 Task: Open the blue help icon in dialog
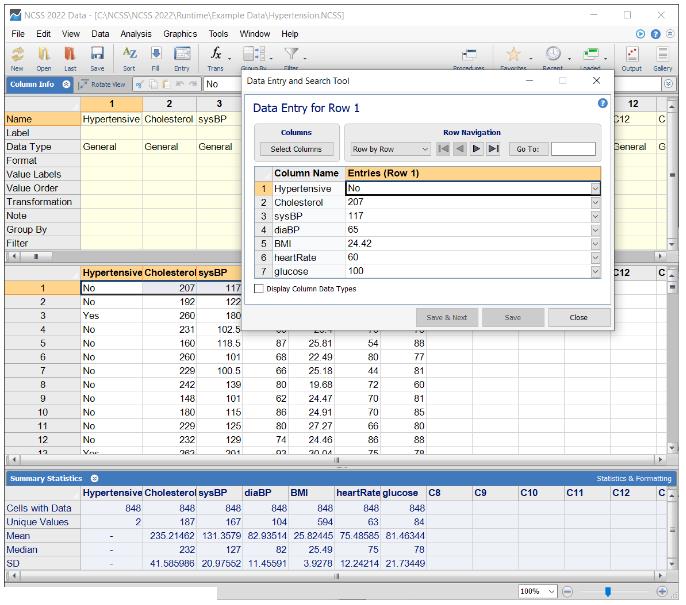pos(602,103)
